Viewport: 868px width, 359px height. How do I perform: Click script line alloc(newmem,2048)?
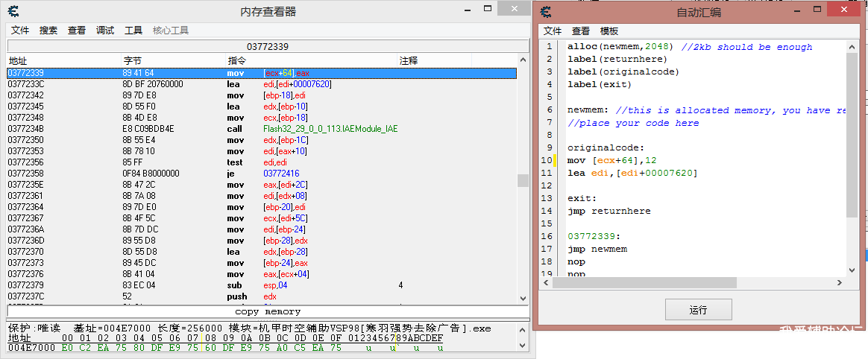tap(620, 47)
